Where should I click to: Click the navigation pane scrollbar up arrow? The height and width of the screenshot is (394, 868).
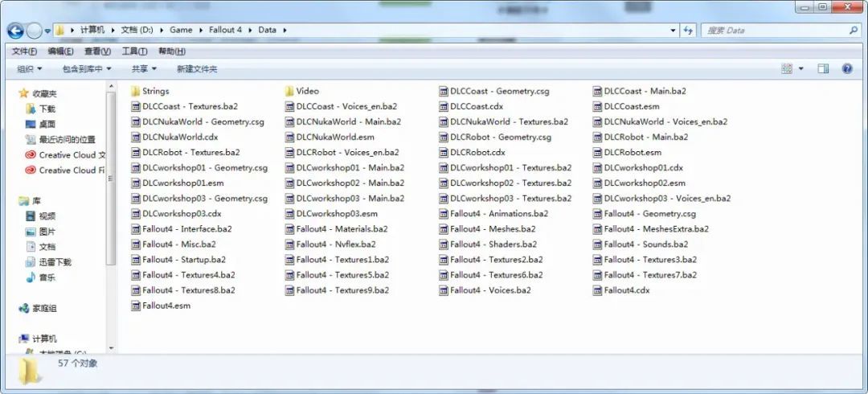(x=111, y=87)
